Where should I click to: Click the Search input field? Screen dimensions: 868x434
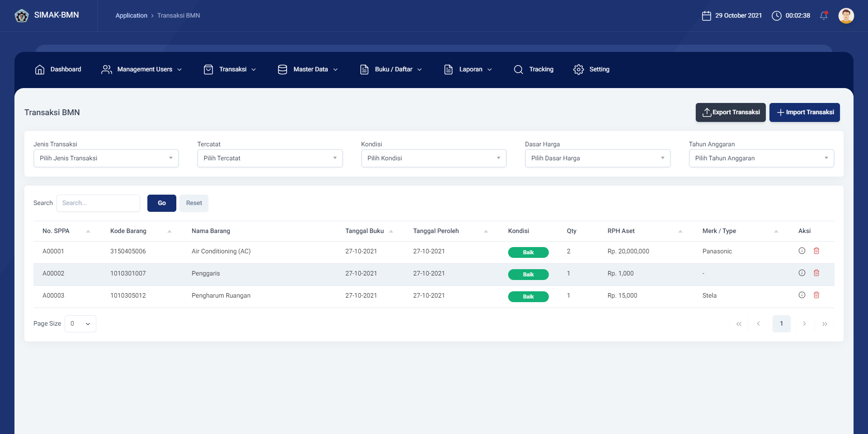click(98, 203)
